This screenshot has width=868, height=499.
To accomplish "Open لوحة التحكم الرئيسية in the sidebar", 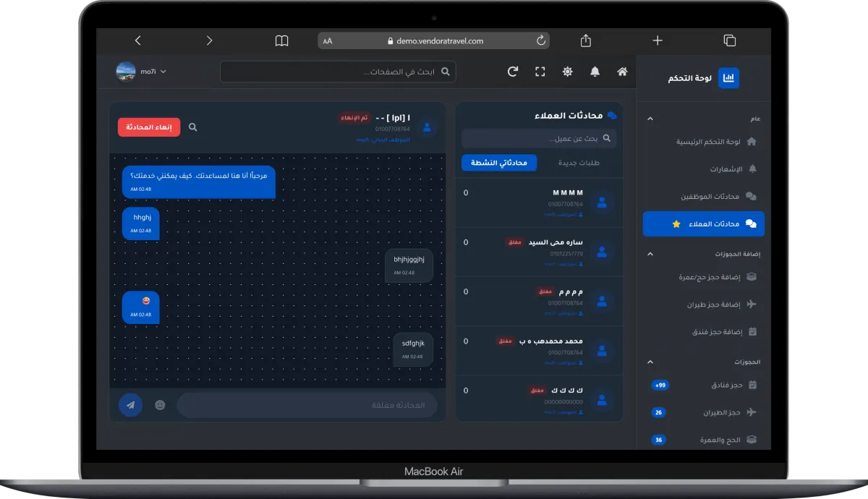I will pos(704,142).
